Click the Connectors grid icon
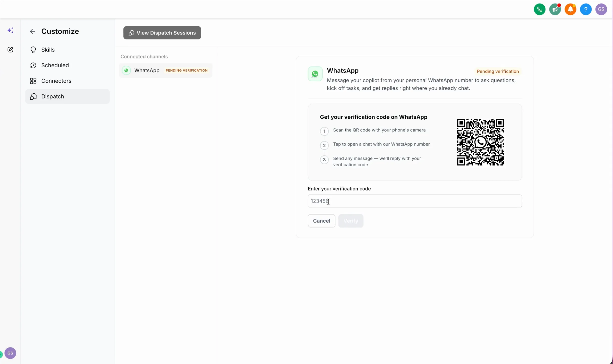This screenshot has width=613, height=364. tap(33, 81)
